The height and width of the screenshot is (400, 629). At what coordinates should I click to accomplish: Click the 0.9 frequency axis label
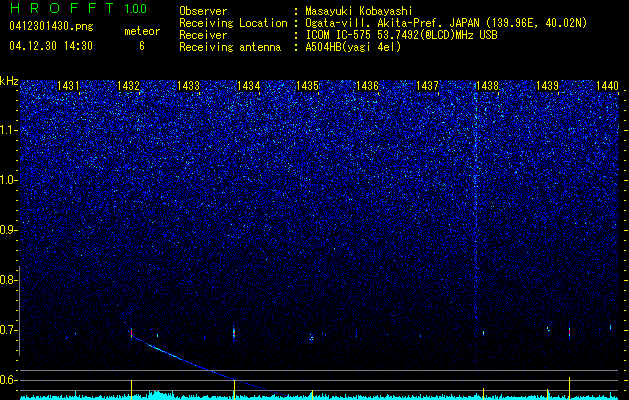[9, 230]
